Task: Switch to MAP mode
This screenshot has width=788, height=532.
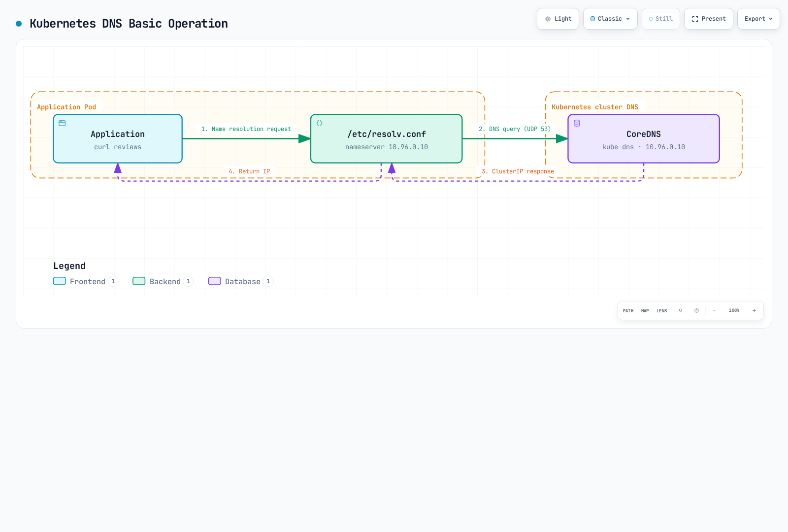Action: [x=645, y=311]
